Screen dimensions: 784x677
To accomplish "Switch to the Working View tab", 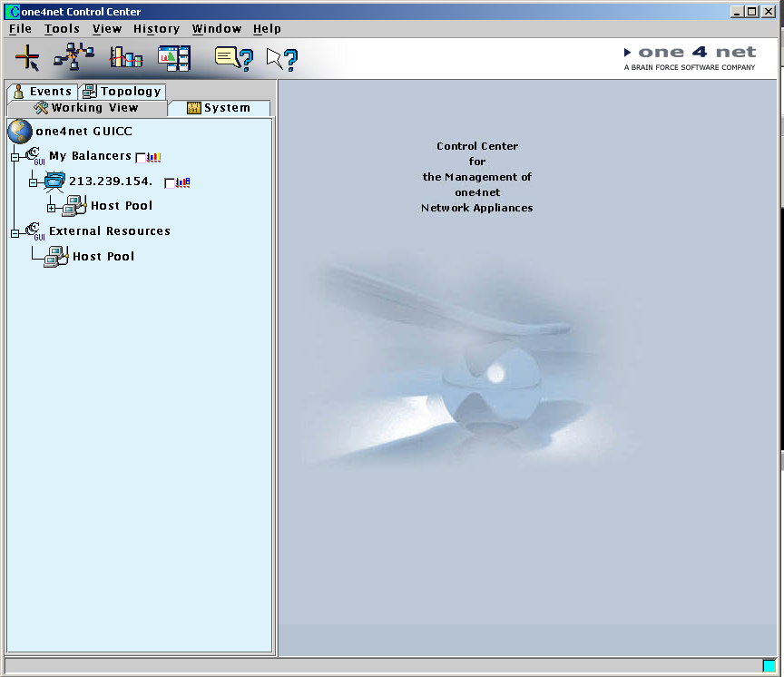I will [x=87, y=108].
